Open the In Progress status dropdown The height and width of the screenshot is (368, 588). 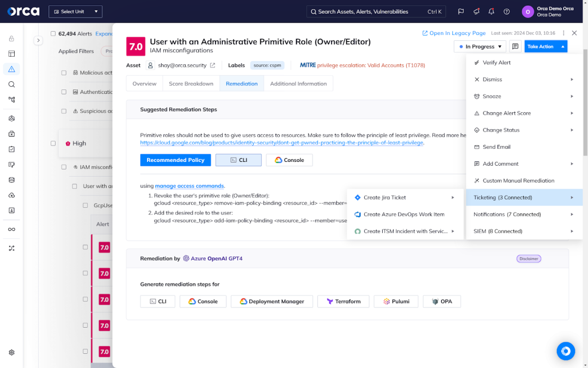tap(480, 46)
